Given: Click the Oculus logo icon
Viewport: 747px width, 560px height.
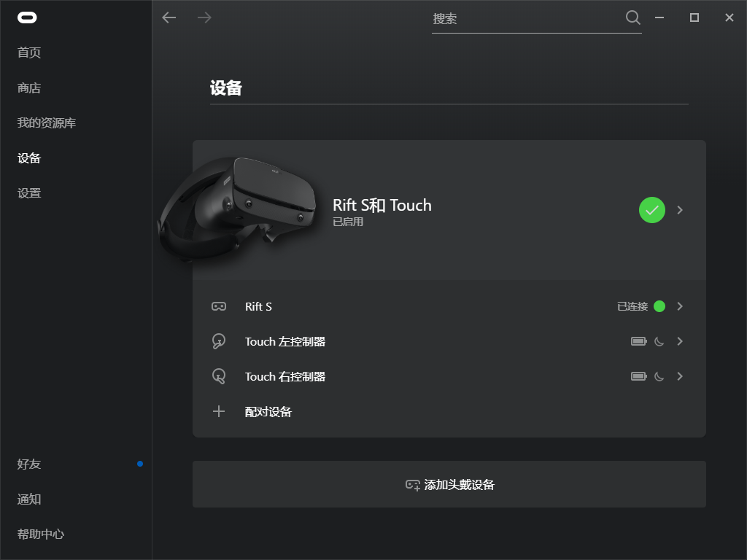Looking at the screenshot, I should (x=27, y=17).
